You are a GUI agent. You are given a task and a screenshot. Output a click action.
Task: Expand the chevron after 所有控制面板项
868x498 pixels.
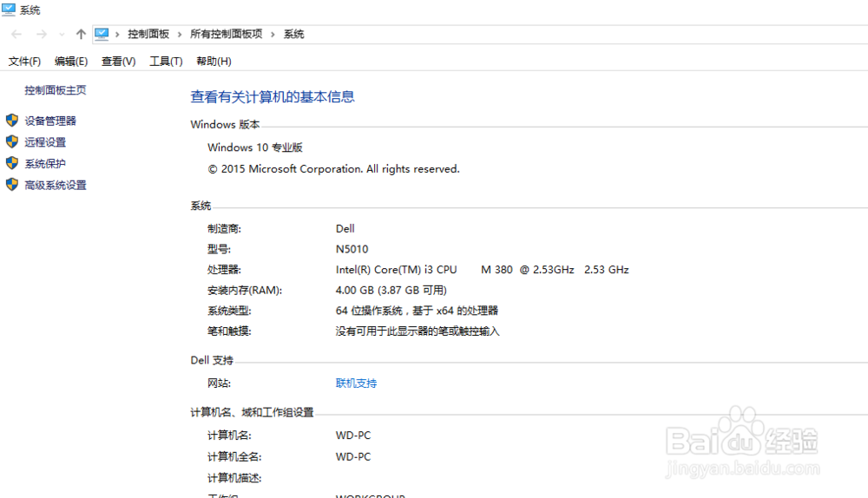point(273,35)
